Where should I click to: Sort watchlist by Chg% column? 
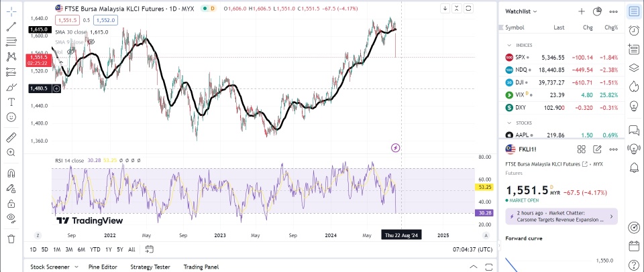611,27
